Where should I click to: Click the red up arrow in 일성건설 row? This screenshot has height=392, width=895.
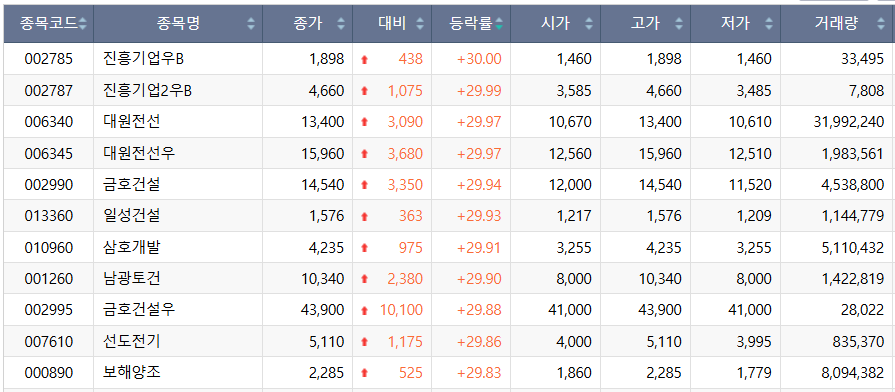(365, 216)
